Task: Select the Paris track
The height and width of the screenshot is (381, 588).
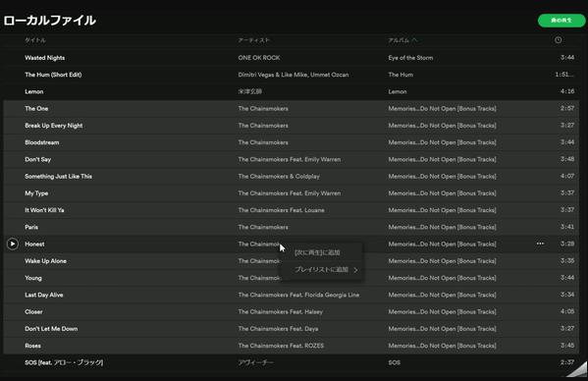Action: (31, 227)
